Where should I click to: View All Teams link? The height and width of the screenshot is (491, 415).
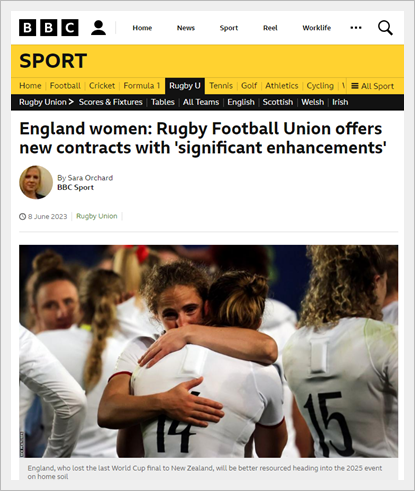pyautogui.click(x=201, y=102)
